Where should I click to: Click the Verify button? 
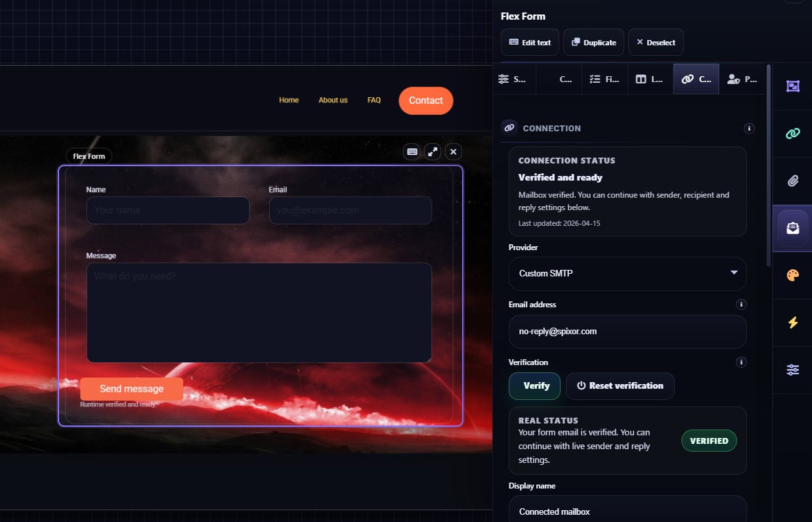[x=534, y=386]
